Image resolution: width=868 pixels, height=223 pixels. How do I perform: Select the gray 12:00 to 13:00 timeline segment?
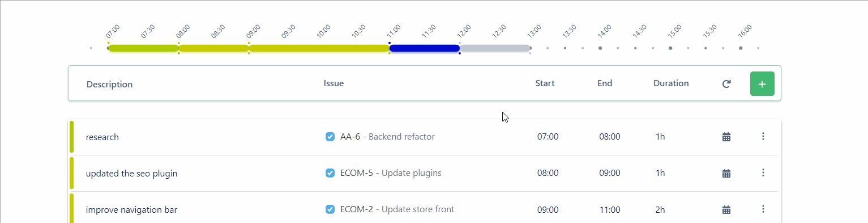pos(495,48)
